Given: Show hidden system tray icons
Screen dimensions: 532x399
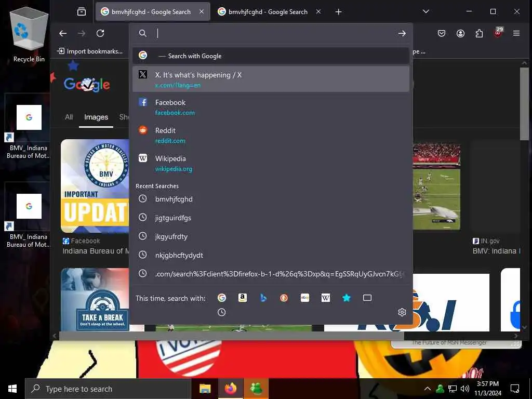Looking at the screenshot, I should [x=428, y=389].
